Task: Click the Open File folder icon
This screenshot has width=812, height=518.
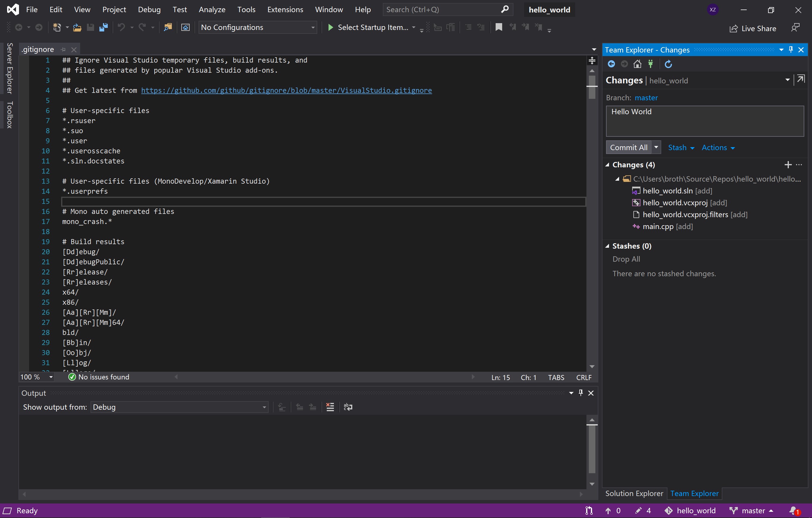Action: 77,27
